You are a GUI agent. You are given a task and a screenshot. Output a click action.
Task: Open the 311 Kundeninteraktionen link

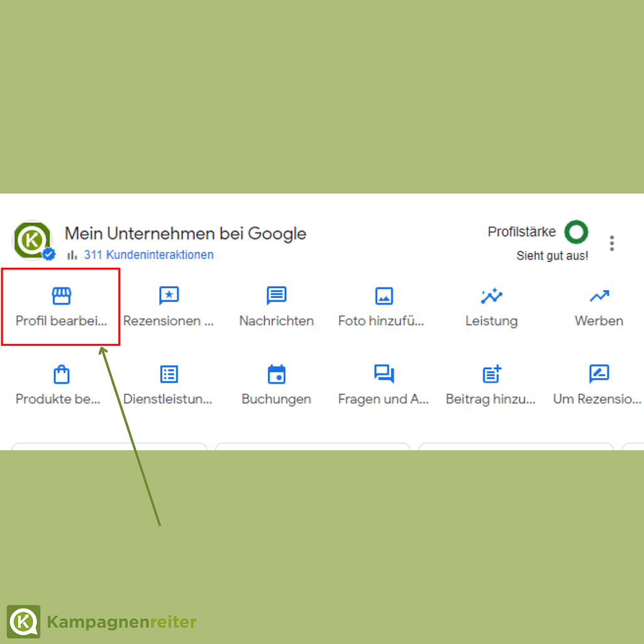[148, 255]
